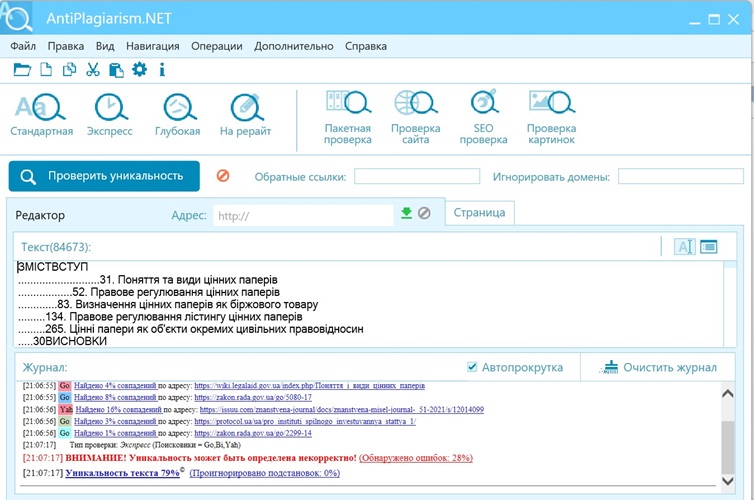Click Проверить уникальность button
The width and height of the screenshot is (754, 500).
click(104, 176)
